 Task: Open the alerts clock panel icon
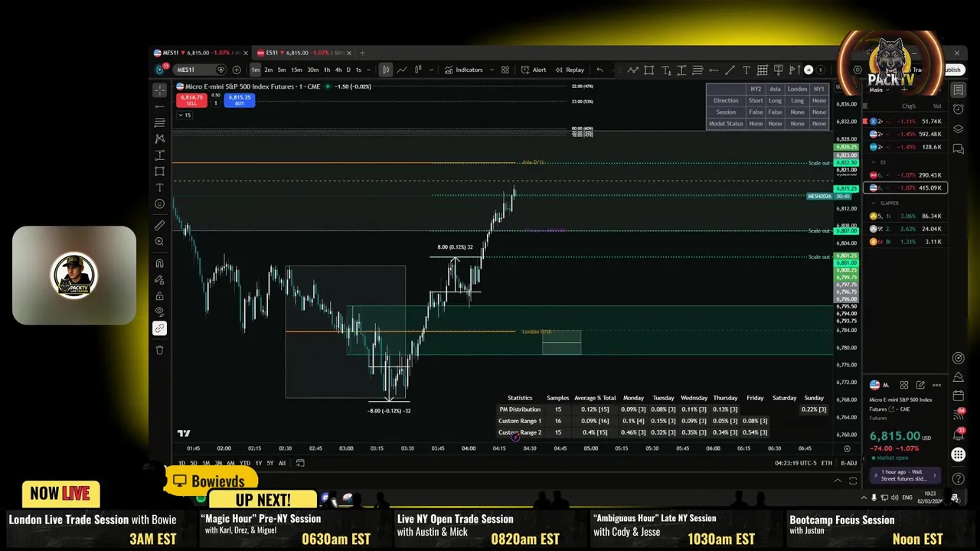958,109
